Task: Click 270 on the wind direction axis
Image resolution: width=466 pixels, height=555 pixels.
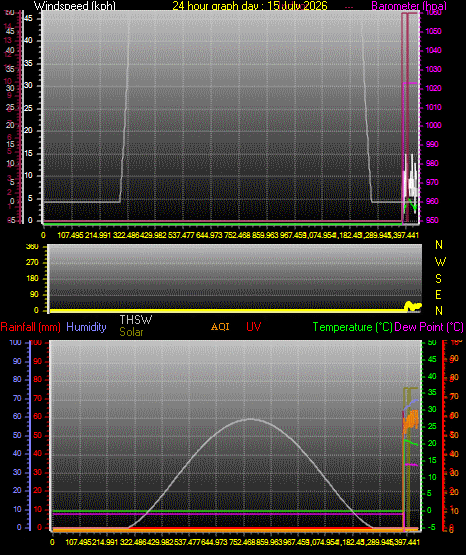Action: pos(32,263)
